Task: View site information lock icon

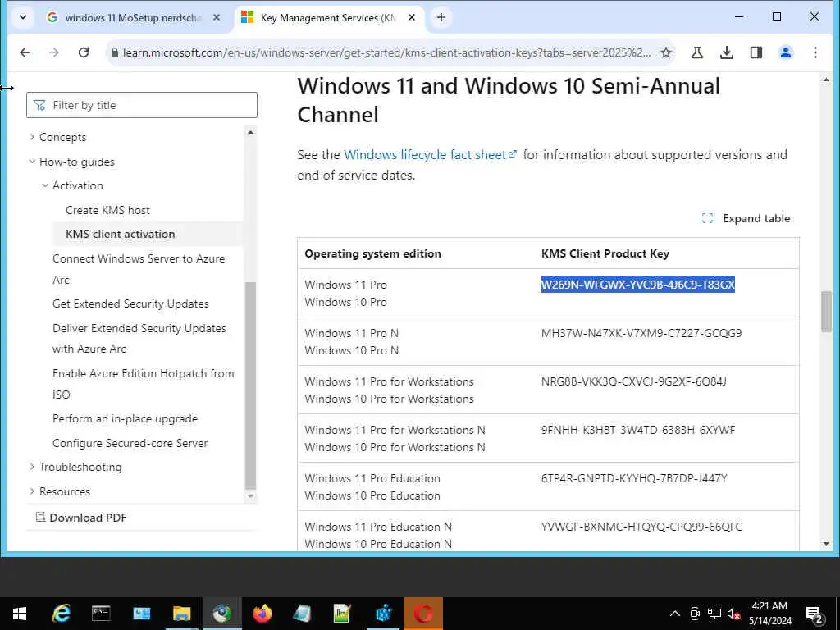Action: coord(114,52)
